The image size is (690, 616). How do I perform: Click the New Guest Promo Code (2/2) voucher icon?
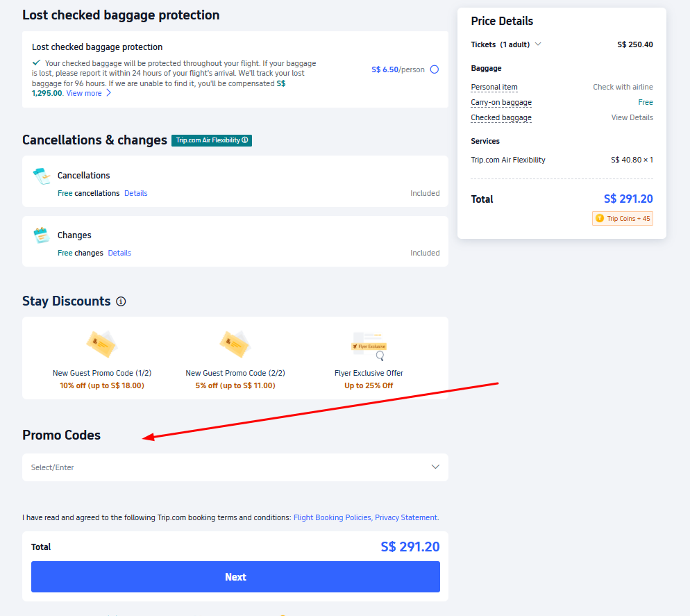point(235,343)
